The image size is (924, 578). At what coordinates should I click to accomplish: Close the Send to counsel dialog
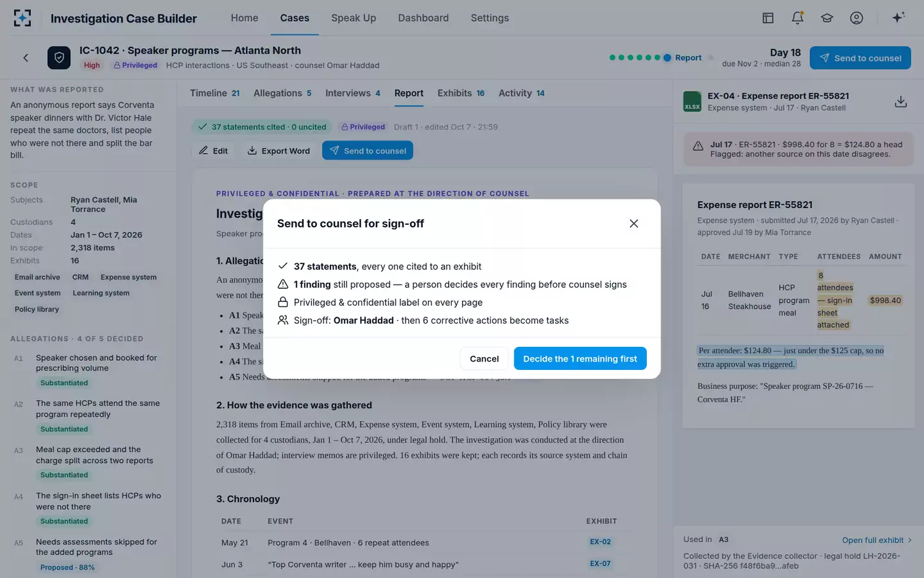633,223
